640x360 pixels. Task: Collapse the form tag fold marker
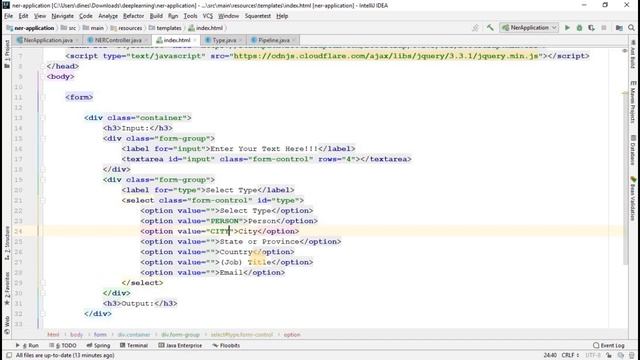[43, 97]
